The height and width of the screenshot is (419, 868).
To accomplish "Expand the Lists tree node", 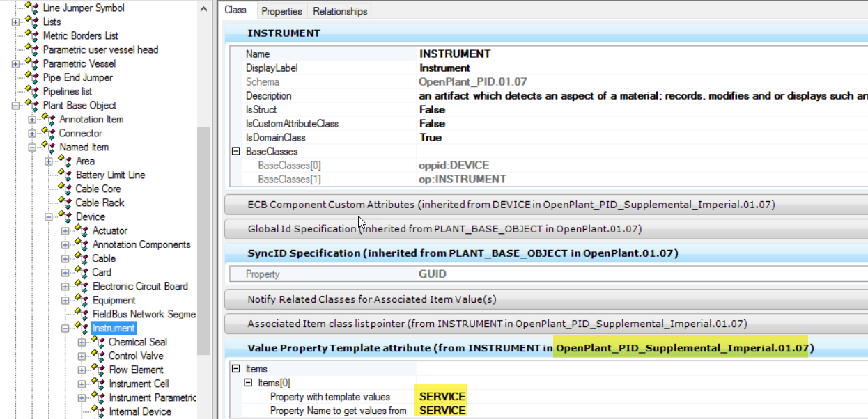I will (x=15, y=22).
